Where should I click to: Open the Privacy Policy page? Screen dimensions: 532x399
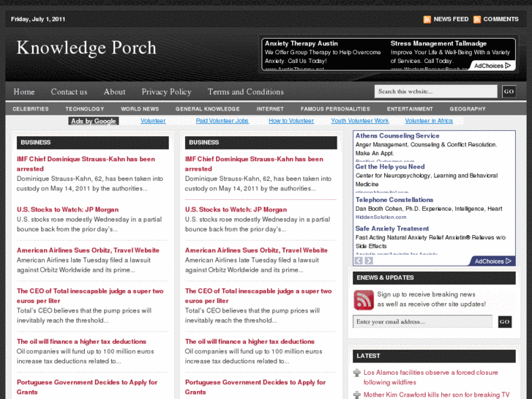coord(166,92)
